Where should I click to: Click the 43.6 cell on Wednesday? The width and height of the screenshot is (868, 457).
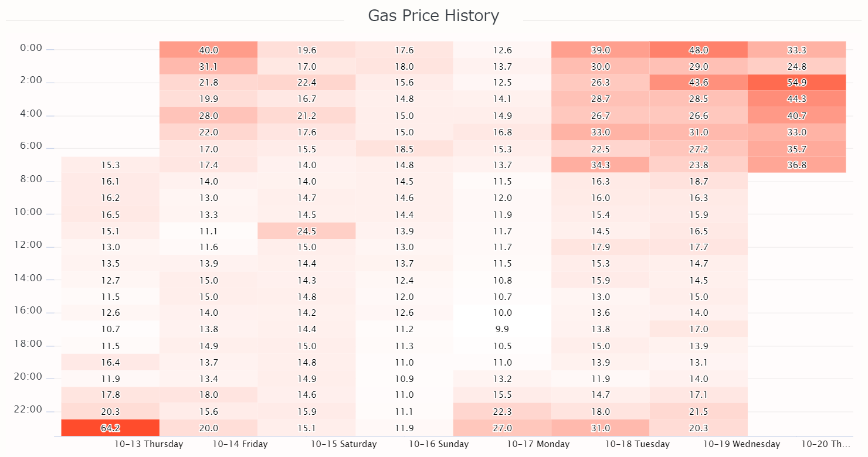[x=699, y=83]
